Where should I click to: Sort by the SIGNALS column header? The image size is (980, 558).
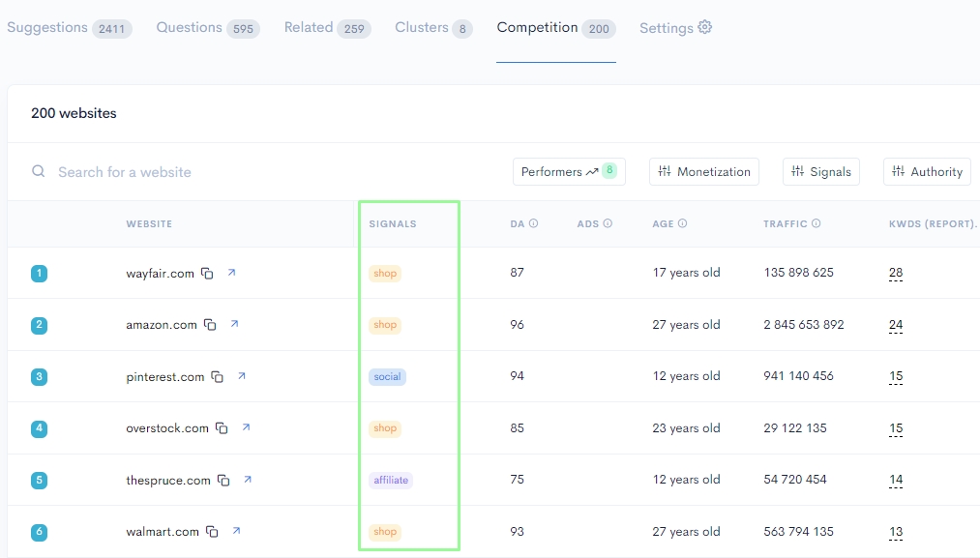393,223
